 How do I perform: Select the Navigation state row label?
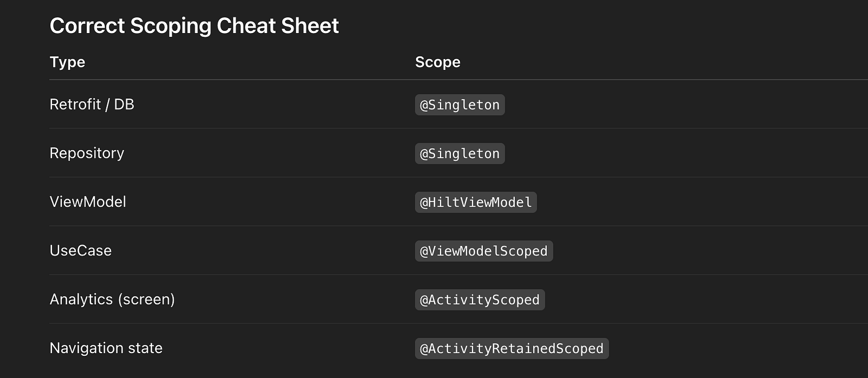click(106, 348)
